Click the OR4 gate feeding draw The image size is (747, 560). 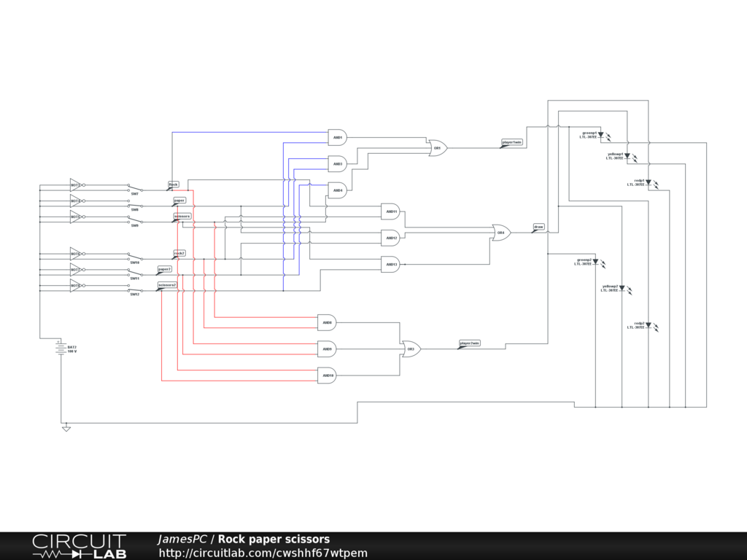(501, 233)
